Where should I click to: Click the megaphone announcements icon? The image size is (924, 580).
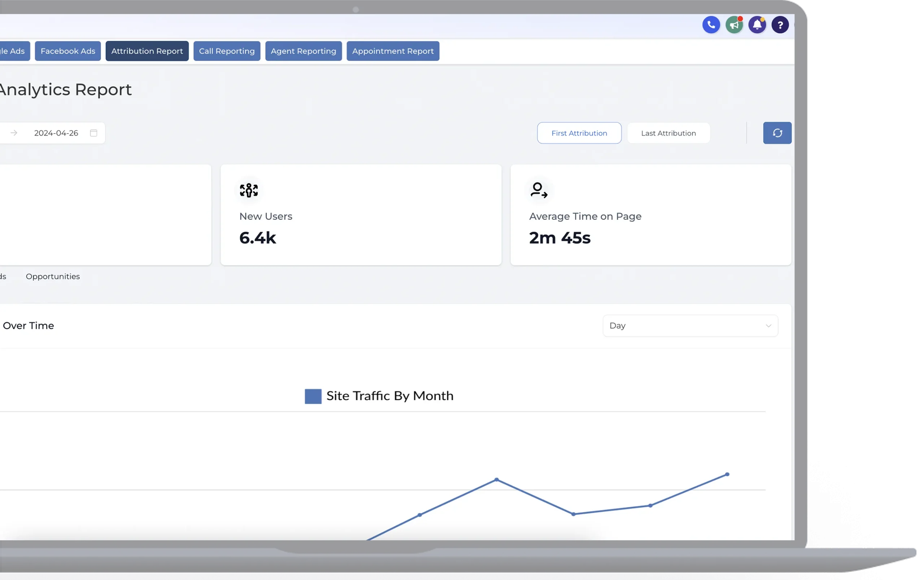[734, 25]
